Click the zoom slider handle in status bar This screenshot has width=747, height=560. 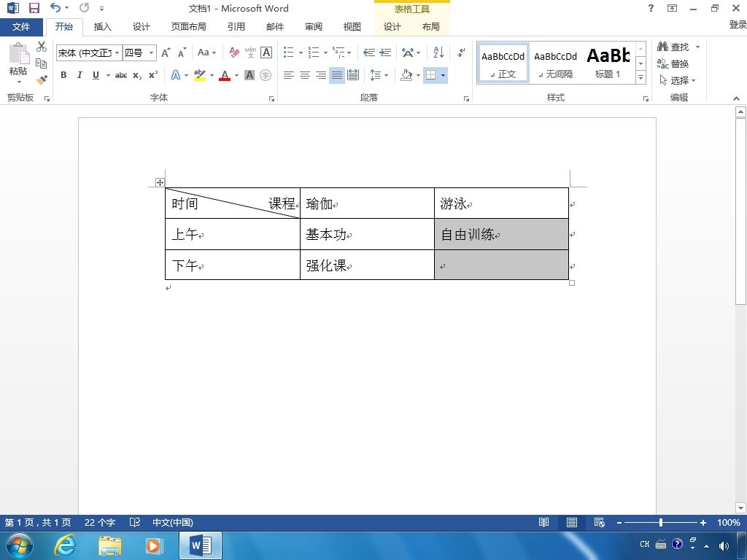(661, 523)
